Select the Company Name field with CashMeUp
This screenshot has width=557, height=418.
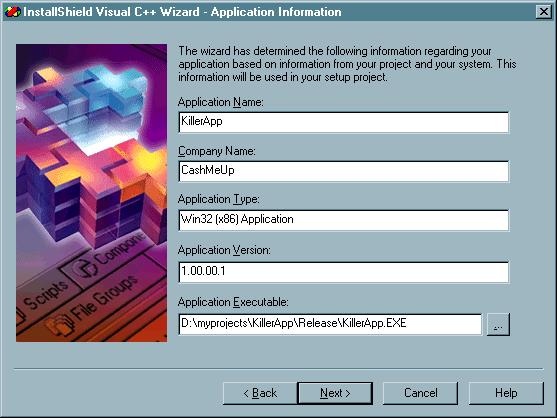pos(344,171)
